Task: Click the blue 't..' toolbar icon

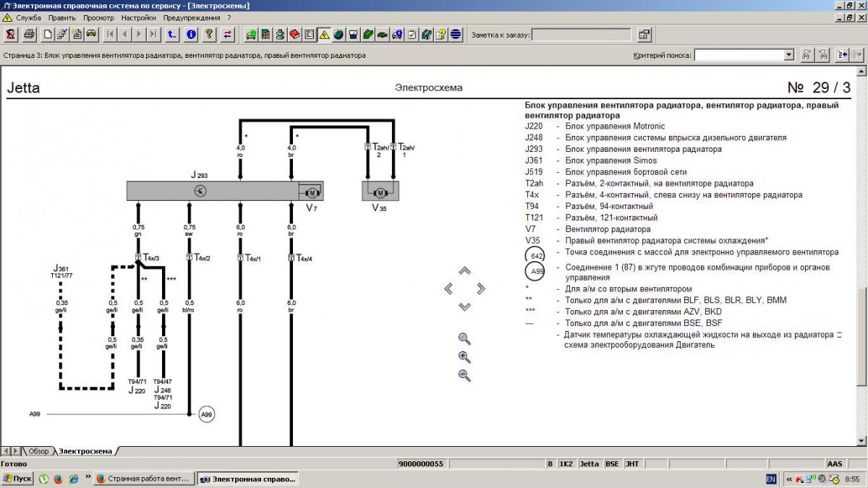Action: click(x=172, y=34)
